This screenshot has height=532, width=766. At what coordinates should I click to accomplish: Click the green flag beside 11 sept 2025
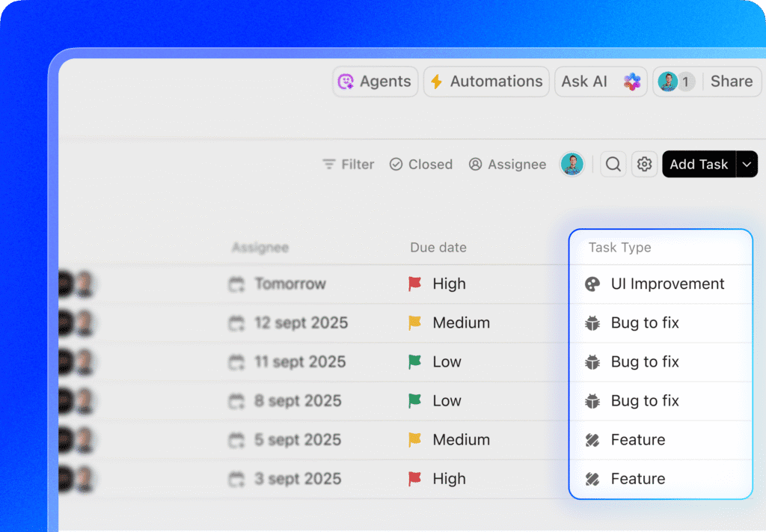(x=414, y=362)
